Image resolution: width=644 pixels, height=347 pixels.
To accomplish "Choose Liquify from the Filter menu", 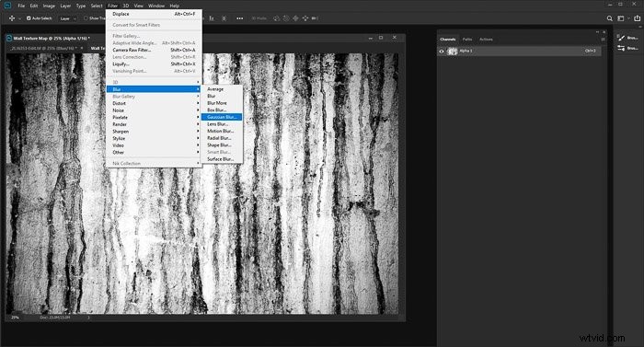I will pyautogui.click(x=154, y=64).
